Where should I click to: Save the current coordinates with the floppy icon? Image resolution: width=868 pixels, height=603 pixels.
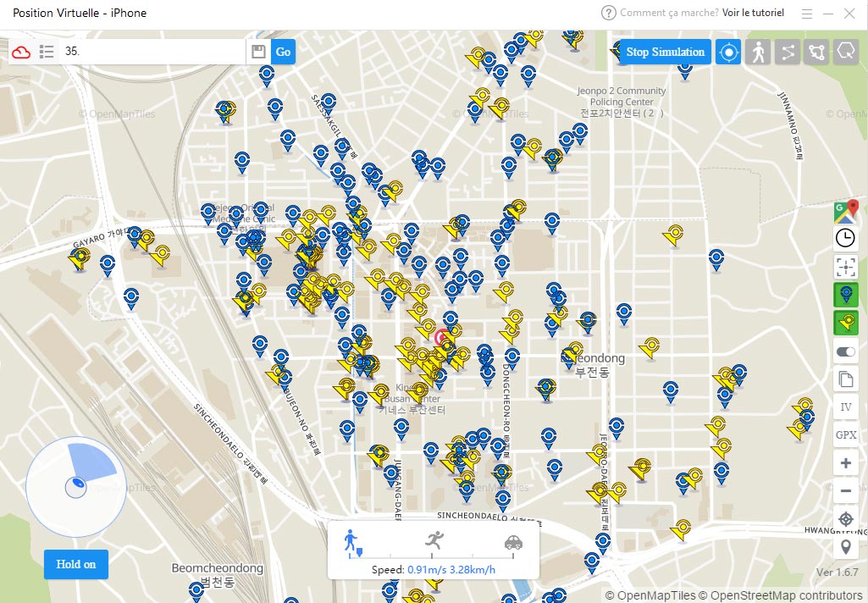click(x=258, y=52)
